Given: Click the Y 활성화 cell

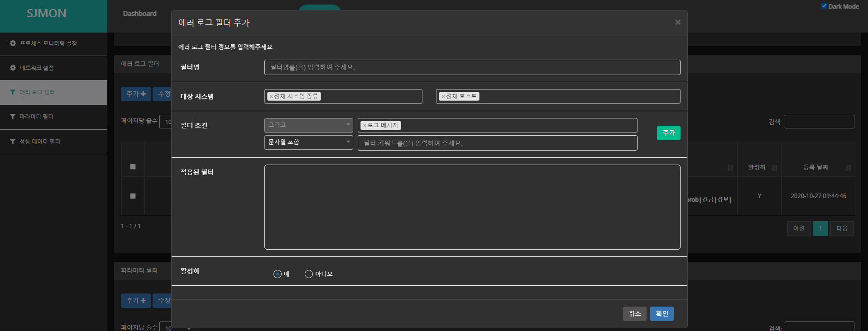Looking at the screenshot, I should [x=759, y=196].
